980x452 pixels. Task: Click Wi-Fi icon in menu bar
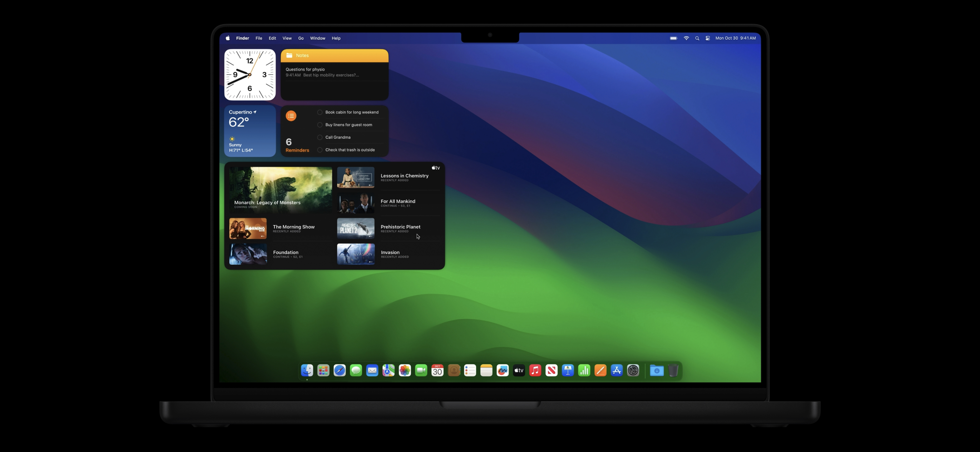click(686, 38)
